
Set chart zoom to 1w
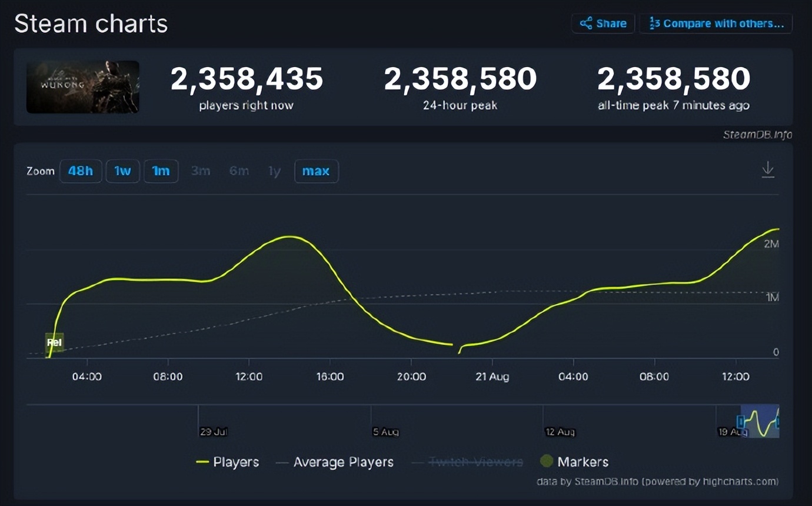(122, 171)
